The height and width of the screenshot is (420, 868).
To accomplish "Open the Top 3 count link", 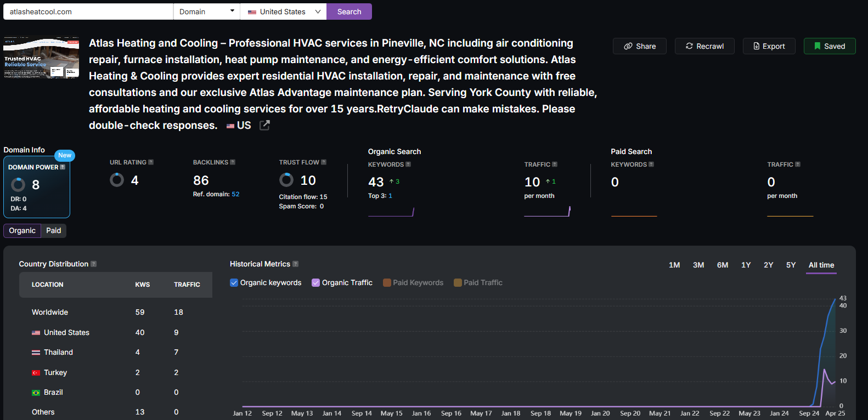I will click(390, 196).
